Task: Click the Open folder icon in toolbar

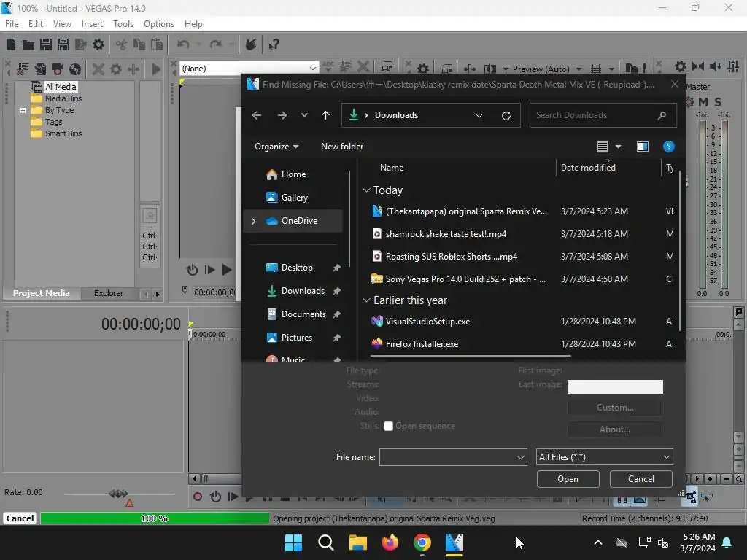Action: pos(28,44)
